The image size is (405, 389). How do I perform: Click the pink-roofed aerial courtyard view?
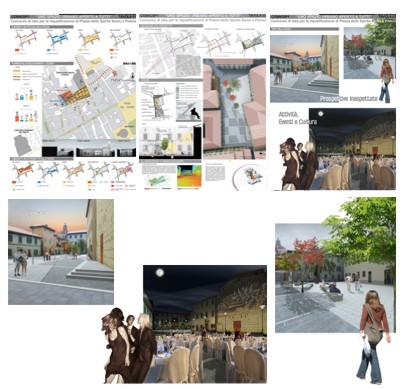click(x=234, y=109)
